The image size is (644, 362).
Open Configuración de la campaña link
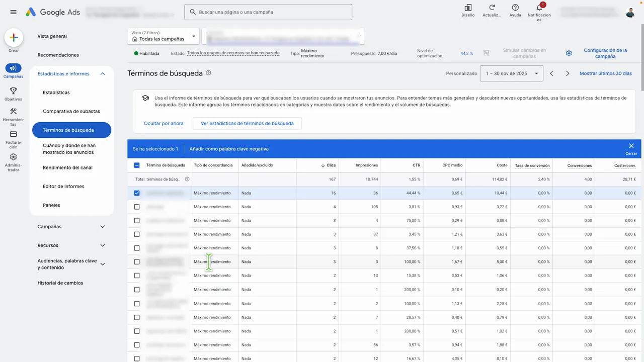point(605,53)
